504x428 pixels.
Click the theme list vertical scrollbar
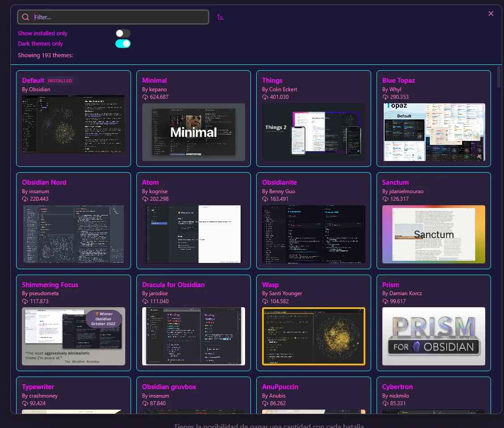499,76
